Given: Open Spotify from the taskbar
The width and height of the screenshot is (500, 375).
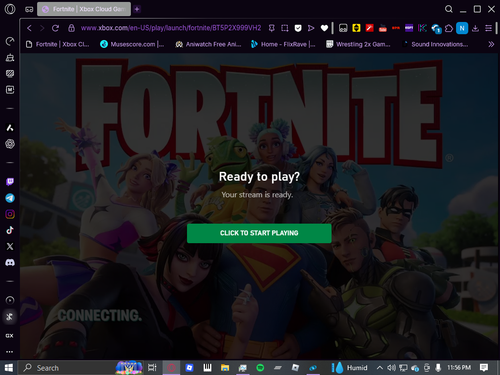Looking at the screenshot, I should (260, 368).
